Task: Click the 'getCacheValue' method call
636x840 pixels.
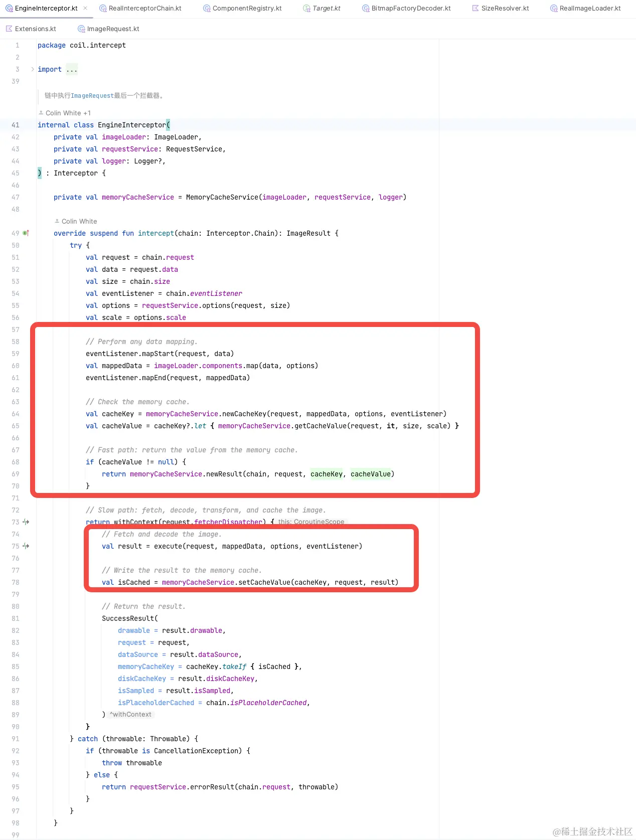Action: (321, 426)
